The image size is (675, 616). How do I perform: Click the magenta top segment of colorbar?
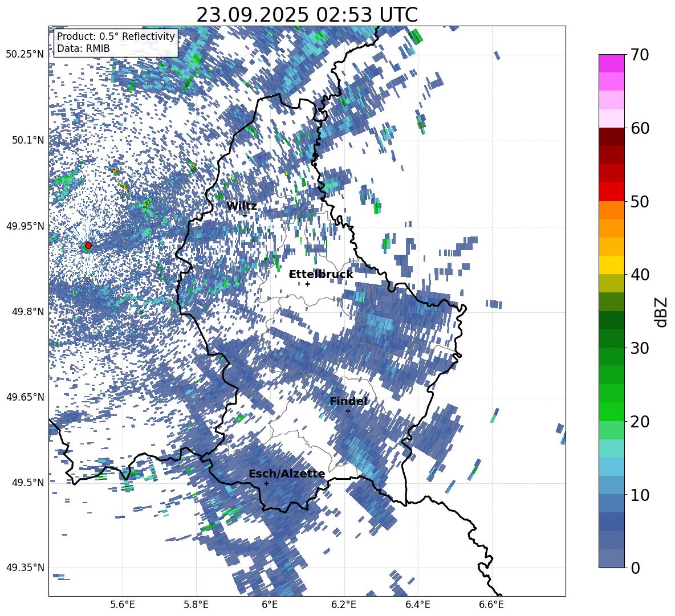pos(611,64)
